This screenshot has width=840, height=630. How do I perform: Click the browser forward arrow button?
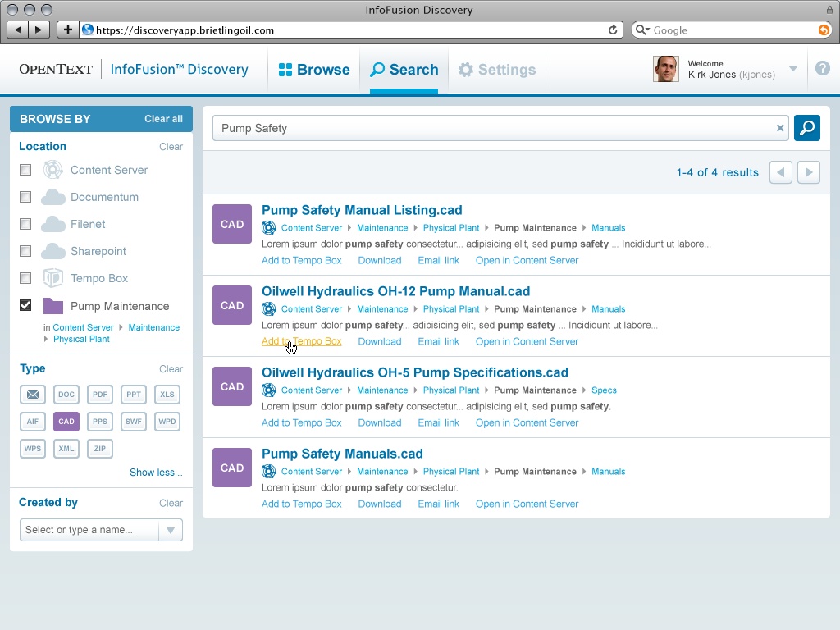[x=39, y=30]
